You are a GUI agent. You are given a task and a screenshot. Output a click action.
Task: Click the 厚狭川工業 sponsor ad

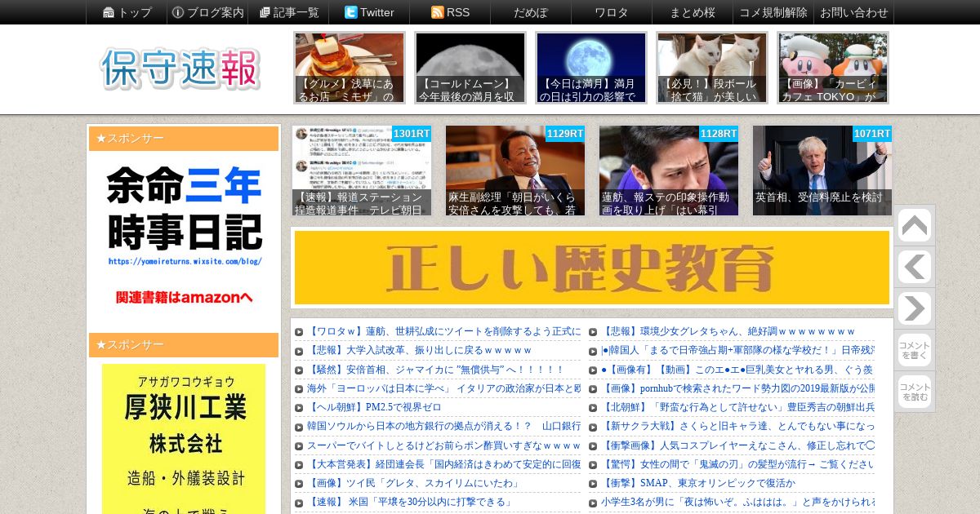pos(184,439)
